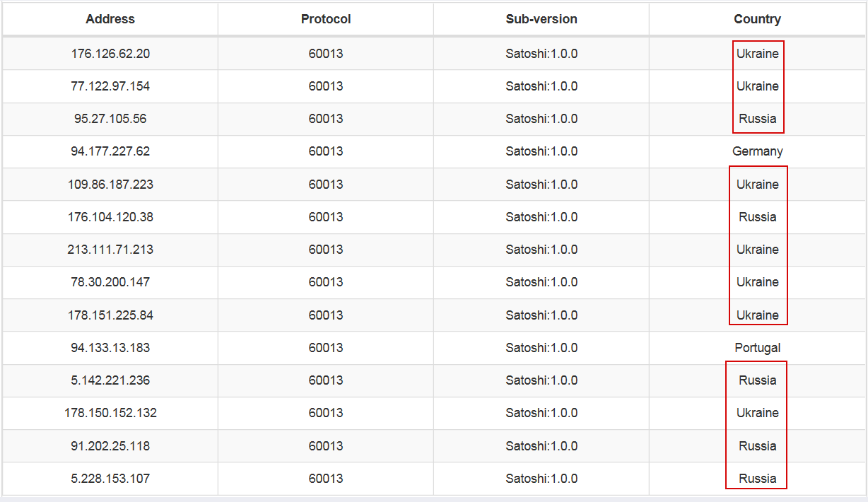This screenshot has height=502, width=868.
Task: Click the Address column header
Action: pos(110,19)
